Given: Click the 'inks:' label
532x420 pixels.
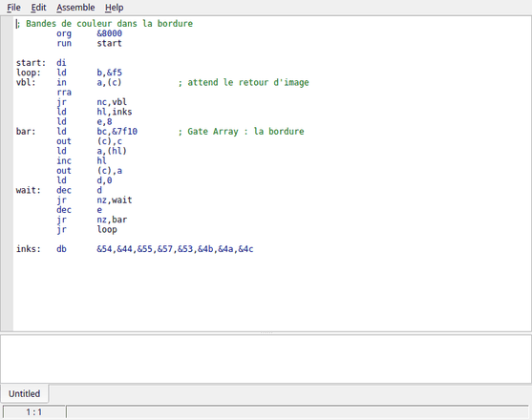Looking at the screenshot, I should 28,249.
